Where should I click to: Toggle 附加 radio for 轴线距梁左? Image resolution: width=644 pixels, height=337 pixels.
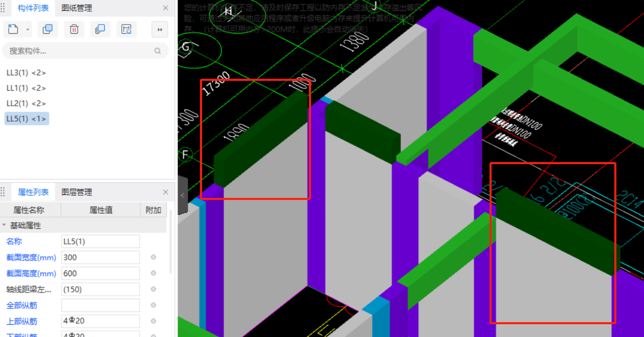[153, 289]
